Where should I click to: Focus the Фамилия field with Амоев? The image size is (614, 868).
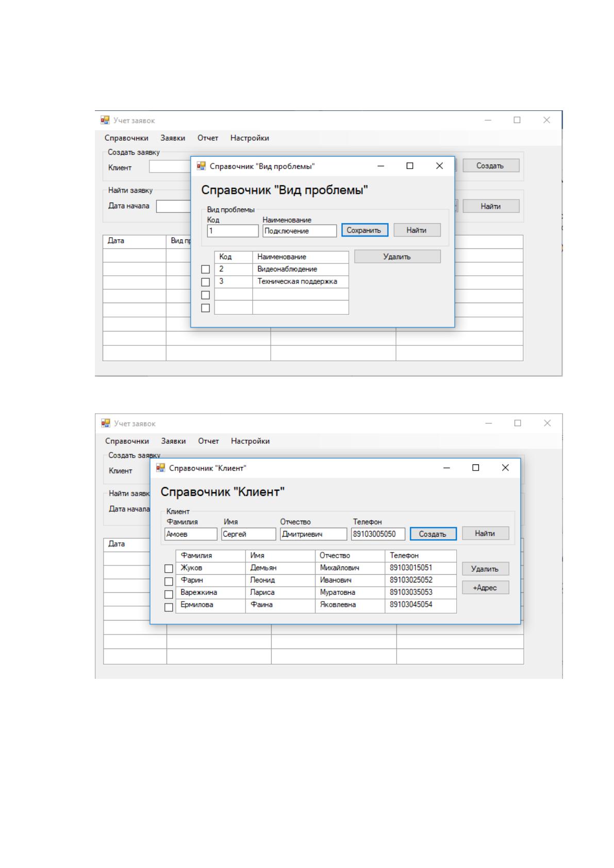pyautogui.click(x=191, y=534)
